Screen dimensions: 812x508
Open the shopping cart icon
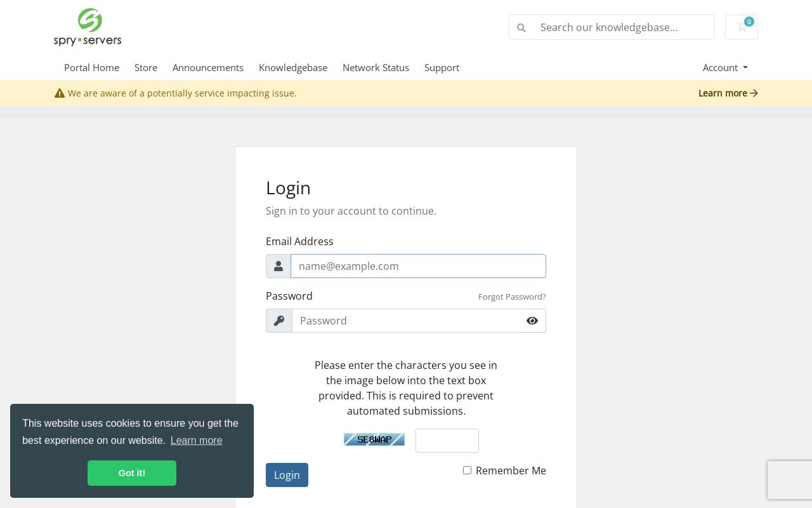[x=742, y=27]
